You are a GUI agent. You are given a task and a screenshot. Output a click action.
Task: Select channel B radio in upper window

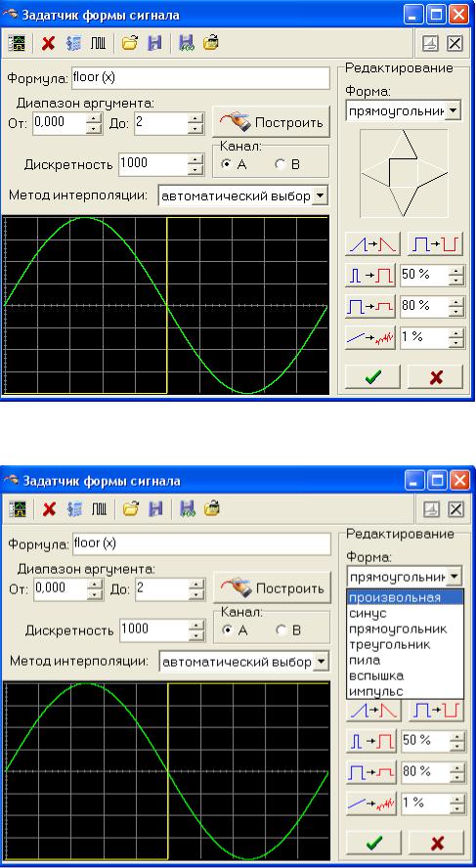point(280,164)
